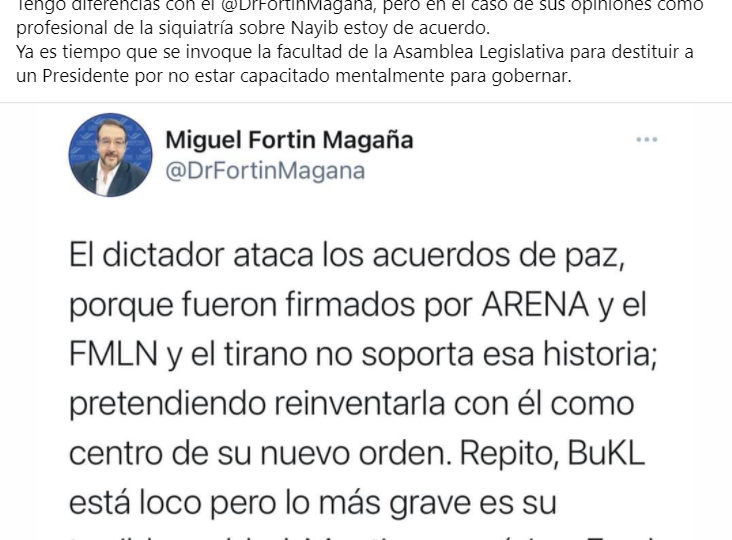The height and width of the screenshot is (540, 732).
Task: Click the line 'profesional de la siquiatría sobre Nayib'
Action: click(x=253, y=28)
